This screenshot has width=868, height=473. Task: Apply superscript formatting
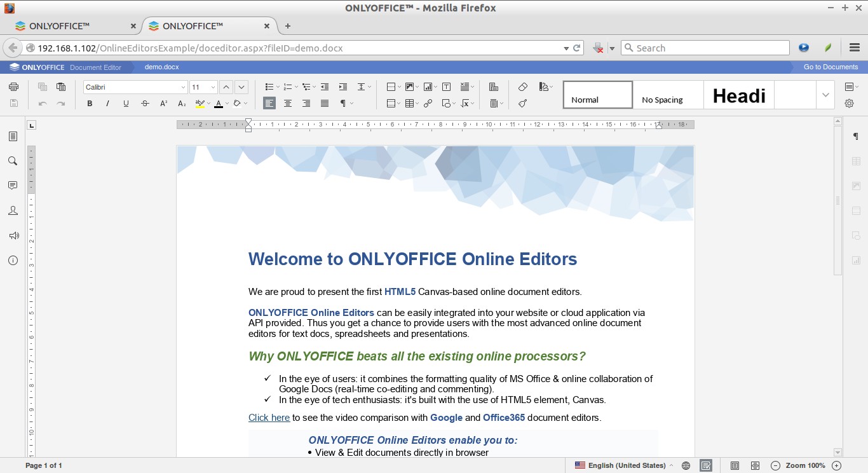click(x=163, y=104)
